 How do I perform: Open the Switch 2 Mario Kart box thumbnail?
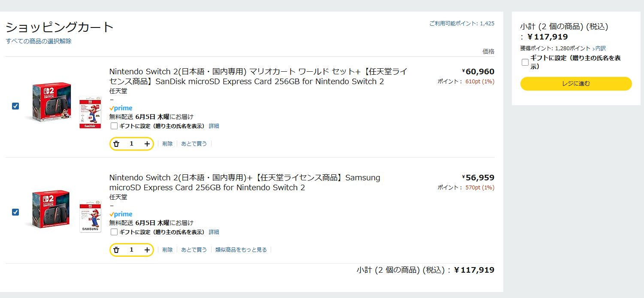[x=49, y=103]
